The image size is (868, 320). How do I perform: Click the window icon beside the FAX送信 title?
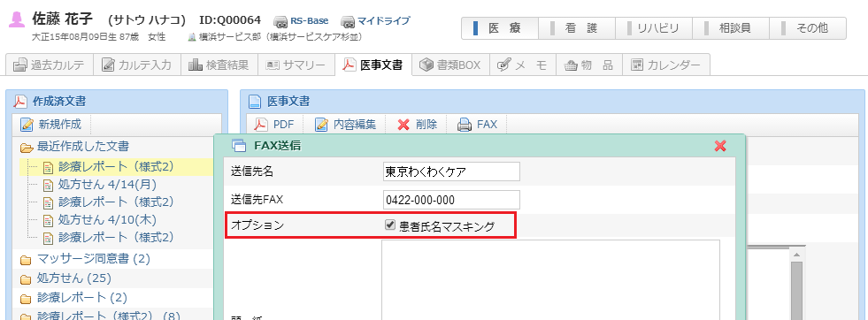(239, 146)
